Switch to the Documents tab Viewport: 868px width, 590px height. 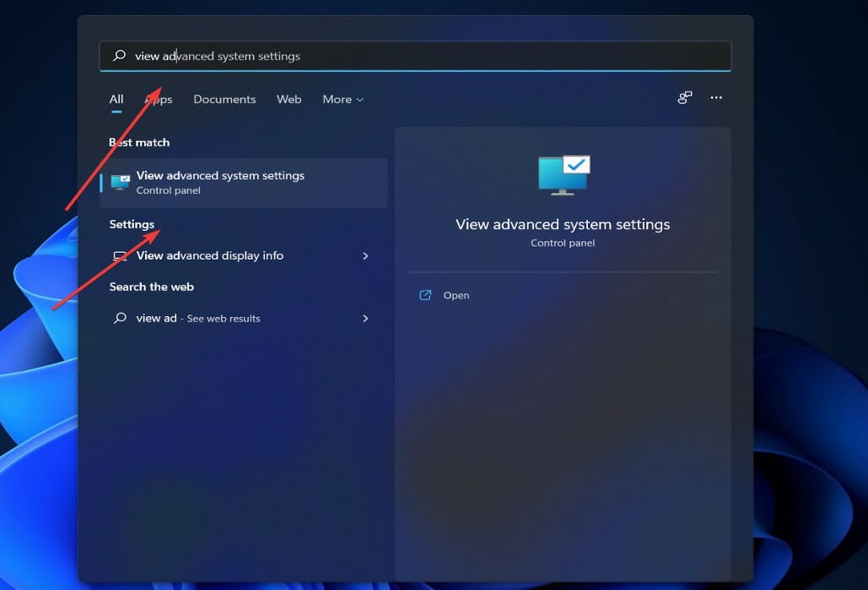pyautogui.click(x=224, y=99)
